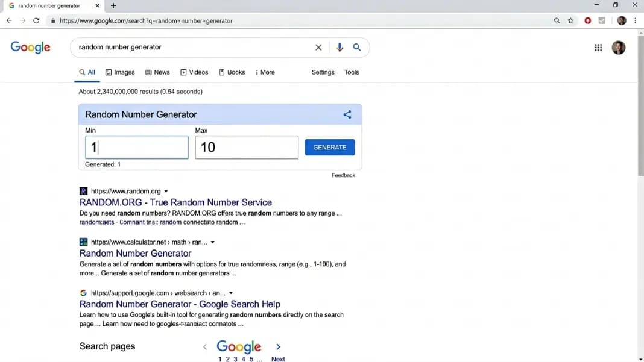Screen dimensions: 644x362
Task: Go to results page 5
Action: [251, 359]
